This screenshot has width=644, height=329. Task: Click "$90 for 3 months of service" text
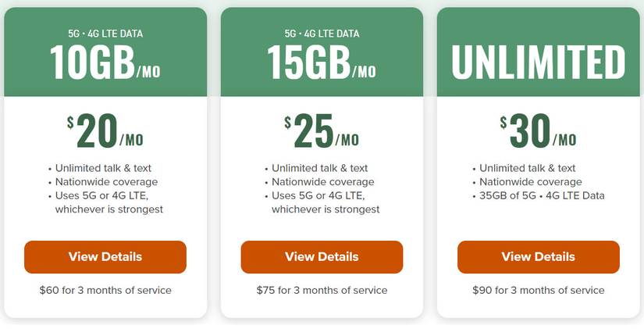coord(538,291)
